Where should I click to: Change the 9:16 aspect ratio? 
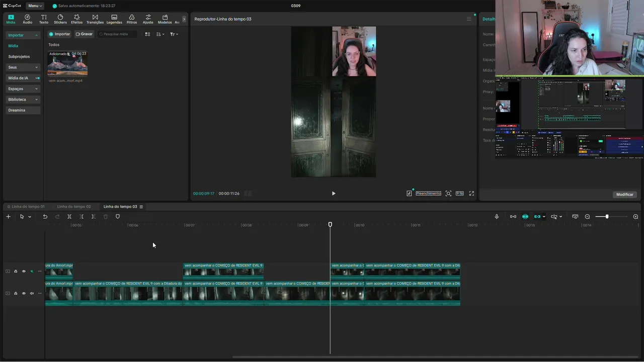click(459, 194)
